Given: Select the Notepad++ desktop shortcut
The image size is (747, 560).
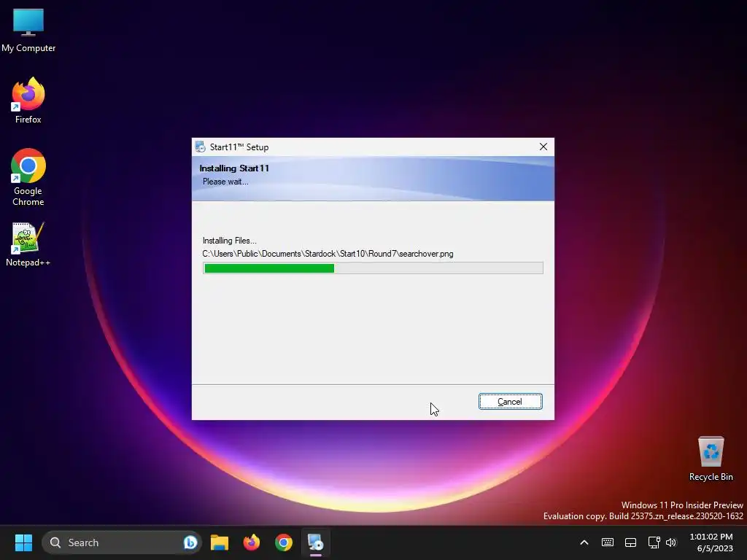Looking at the screenshot, I should coord(28,244).
